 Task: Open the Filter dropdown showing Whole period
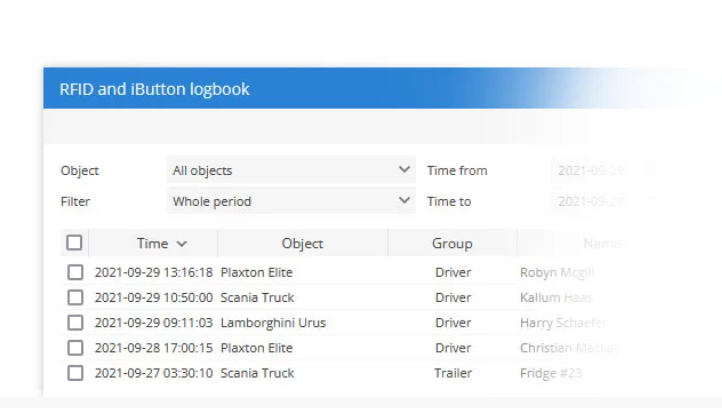click(291, 201)
